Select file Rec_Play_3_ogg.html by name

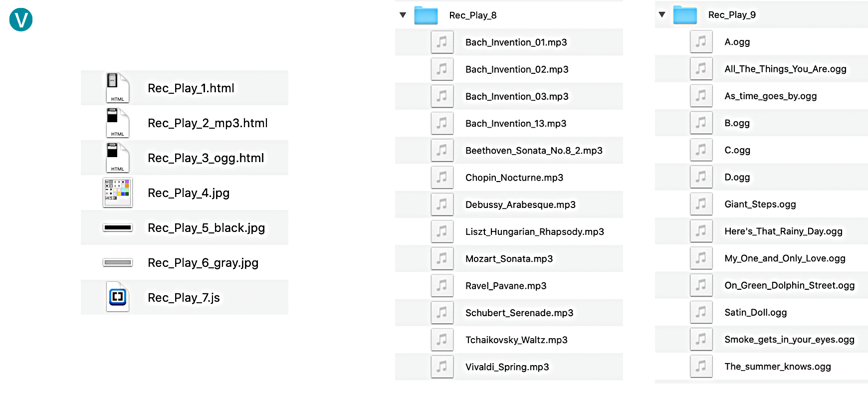[x=206, y=158]
